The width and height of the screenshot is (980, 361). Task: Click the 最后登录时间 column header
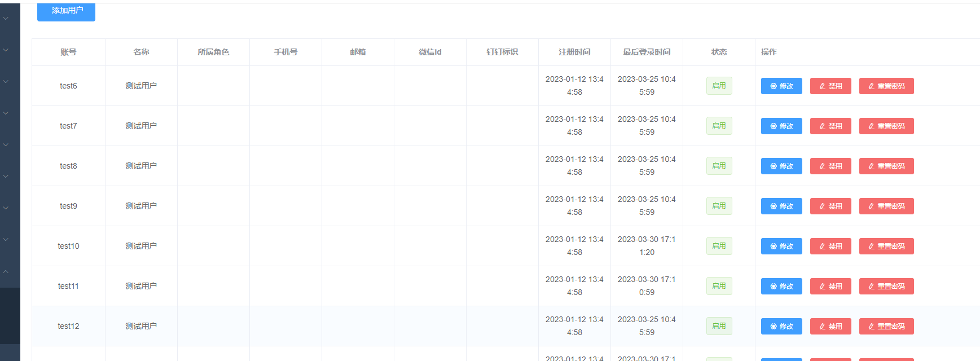(x=647, y=52)
